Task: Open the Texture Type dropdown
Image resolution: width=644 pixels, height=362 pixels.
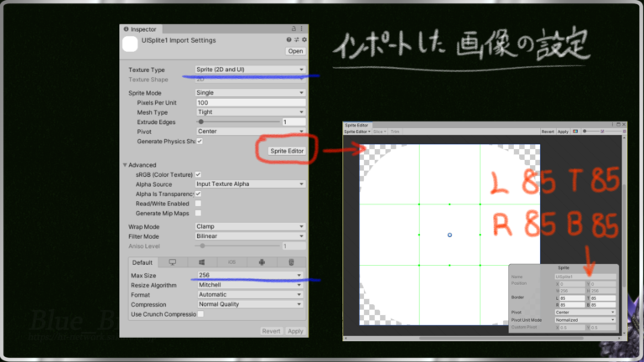Action: pyautogui.click(x=250, y=70)
